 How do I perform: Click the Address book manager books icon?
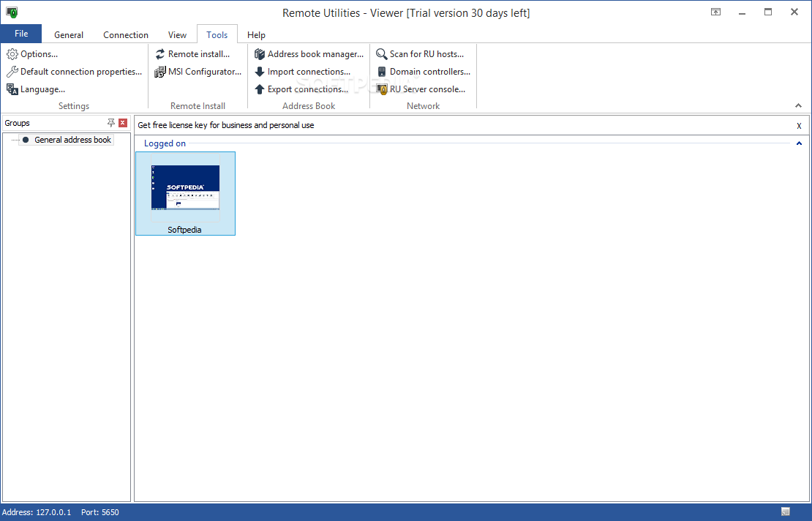(260, 54)
